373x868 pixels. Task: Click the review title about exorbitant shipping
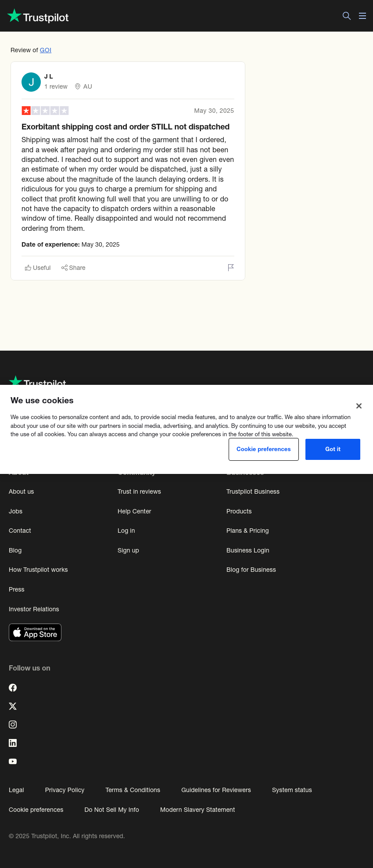[126, 127]
